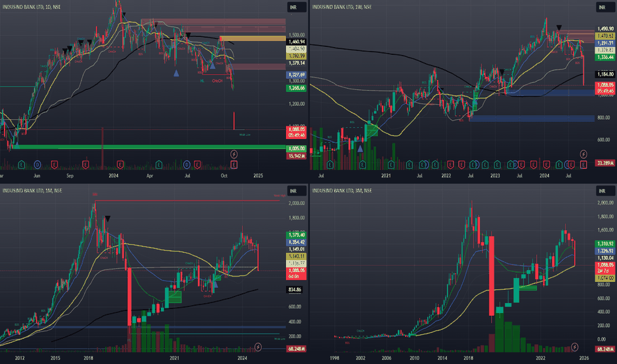
Task: Click the latest earnings marker below lightning on 1W chart
Action: coord(583,165)
